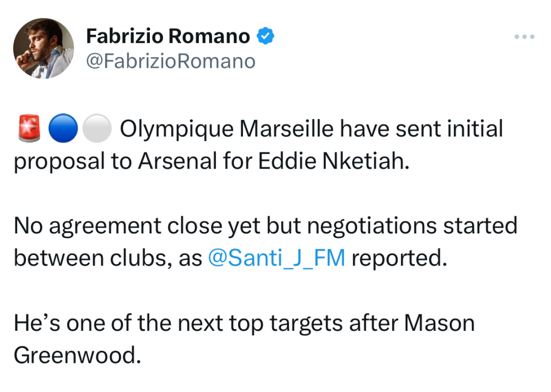551x392 pixels.
Task: Click the word "reported." after the mention
Action: pyautogui.click(x=398, y=258)
